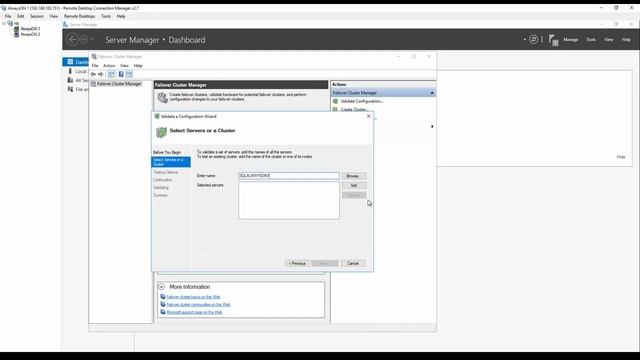Click Cancel in the validation wizard
This screenshot has width=640, height=360.
(353, 263)
